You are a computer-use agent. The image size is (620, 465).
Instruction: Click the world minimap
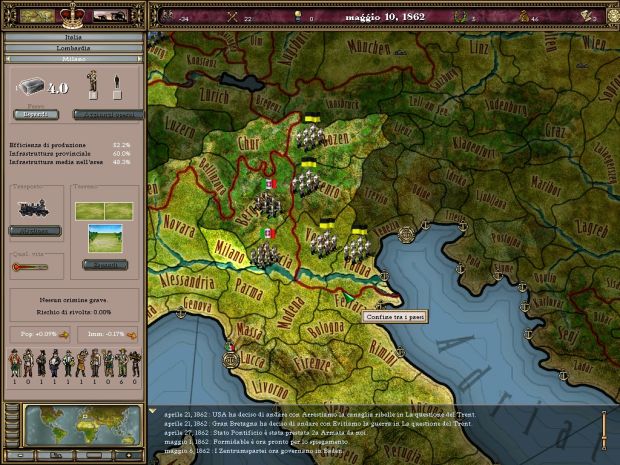82,425
